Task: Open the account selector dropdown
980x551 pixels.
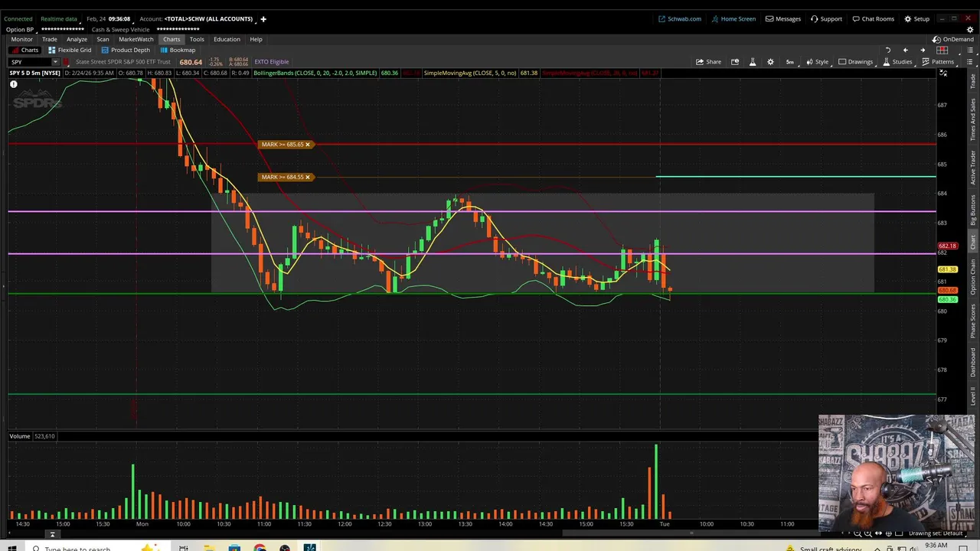Action: (x=208, y=18)
